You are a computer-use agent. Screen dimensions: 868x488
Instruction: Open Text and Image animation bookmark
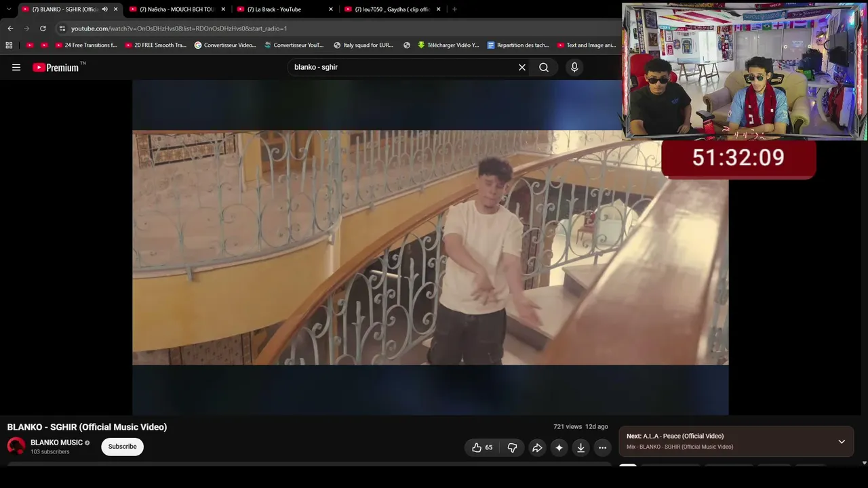pyautogui.click(x=587, y=45)
